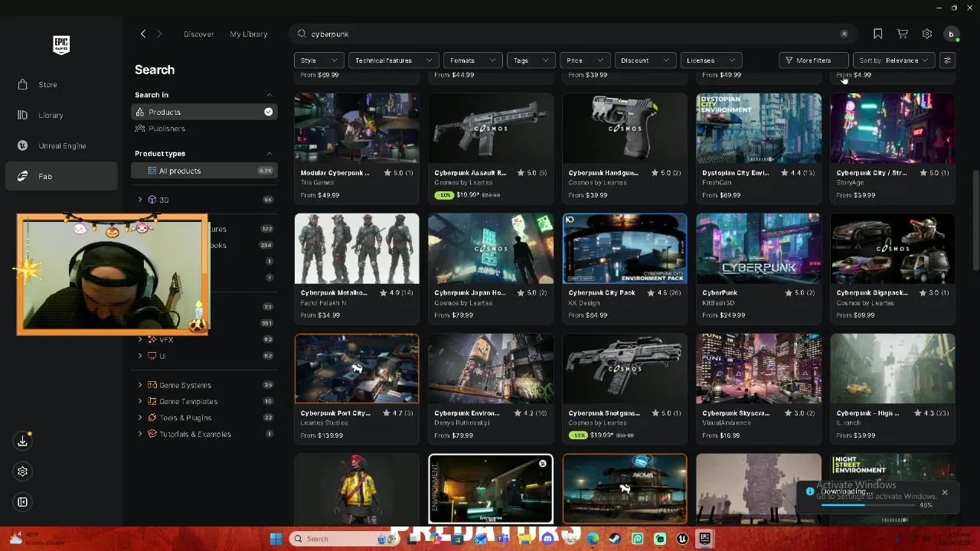This screenshot has height=551, width=980.
Task: Expand the VFX category
Action: pyautogui.click(x=140, y=339)
